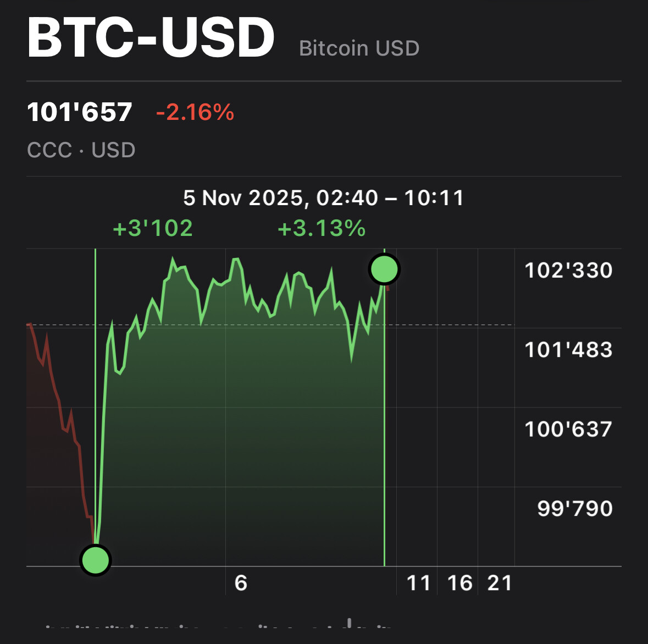The width and height of the screenshot is (648, 644).
Task: Select hour 6 on the time axis
Action: [241, 583]
